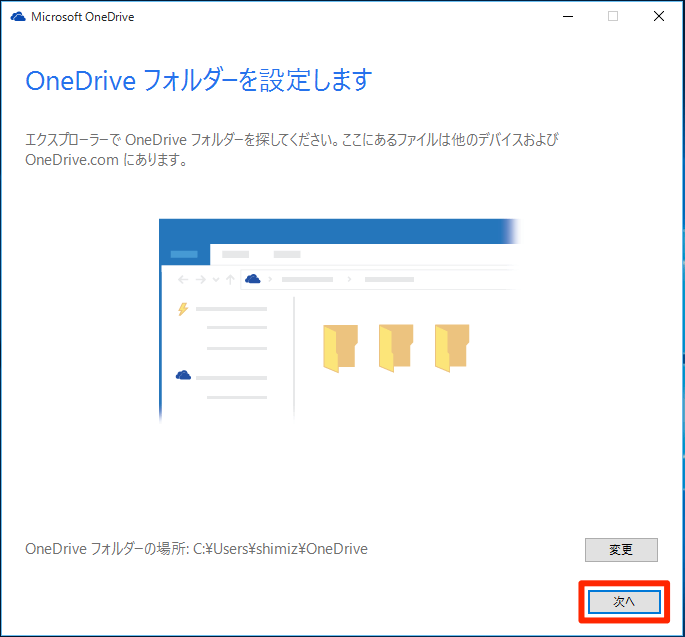This screenshot has width=685, height=637.
Task: Click the 変更 (Change) folder location button
Action: [x=621, y=550]
